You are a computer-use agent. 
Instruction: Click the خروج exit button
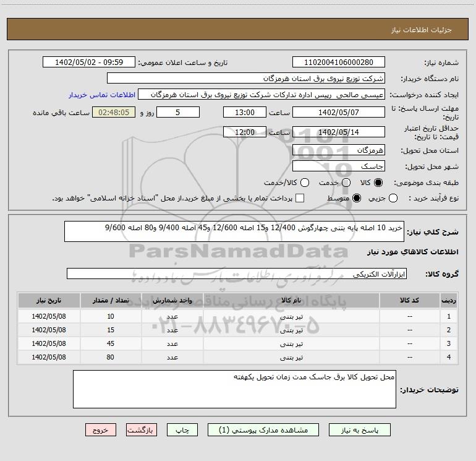[101, 430]
